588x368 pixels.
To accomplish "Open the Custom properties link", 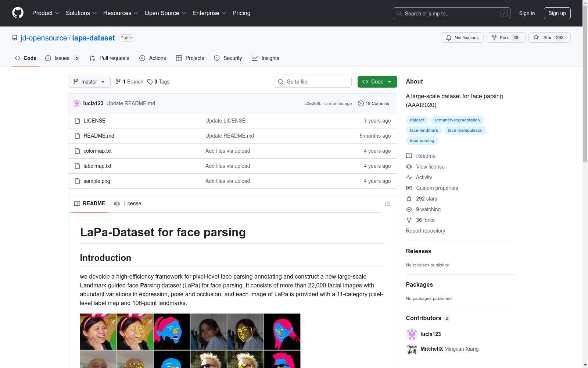I will [432, 188].
